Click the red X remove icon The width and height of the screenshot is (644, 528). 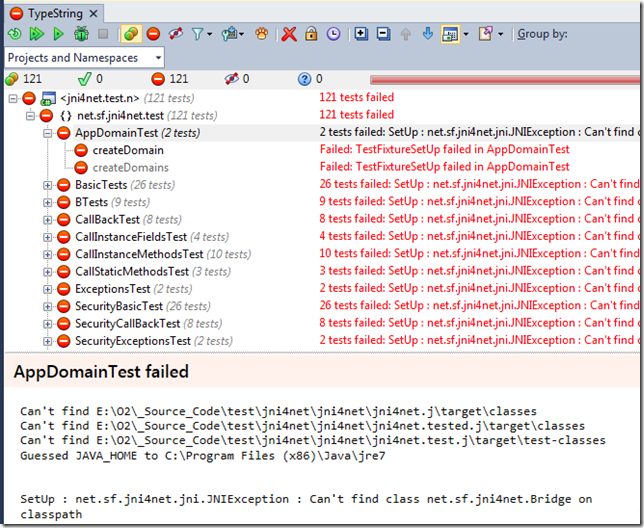point(289,34)
